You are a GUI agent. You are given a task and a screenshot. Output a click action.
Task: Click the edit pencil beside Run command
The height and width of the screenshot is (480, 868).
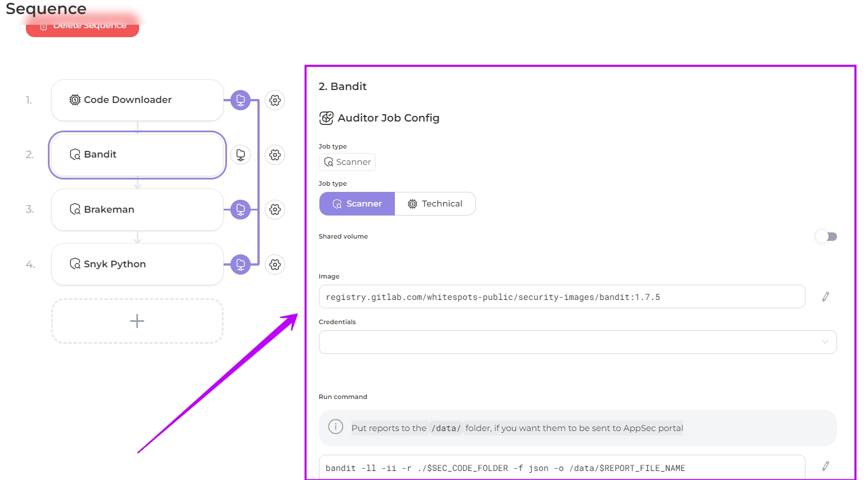click(x=825, y=466)
